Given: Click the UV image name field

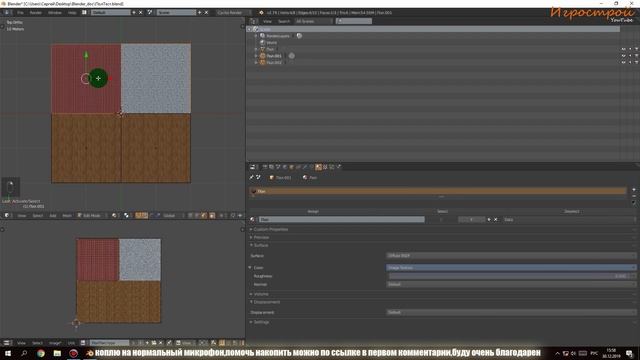Looking at the screenshot, I should pyautogui.click(x=109, y=343).
